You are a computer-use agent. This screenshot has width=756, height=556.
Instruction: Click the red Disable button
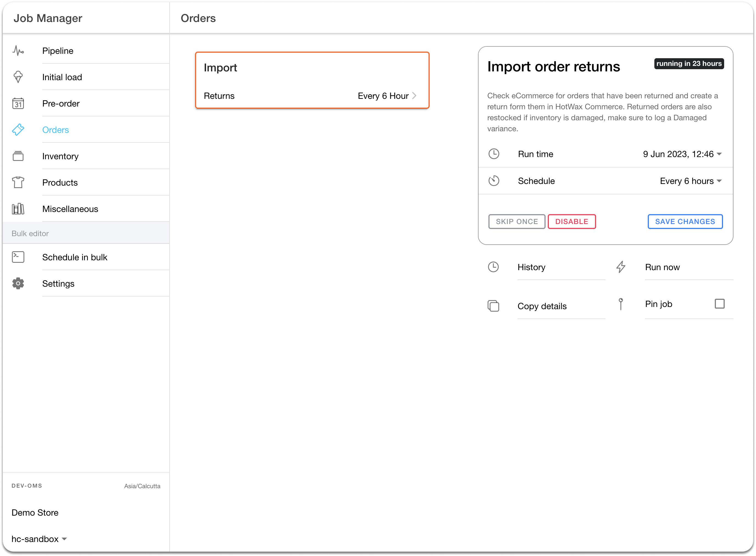click(x=571, y=222)
